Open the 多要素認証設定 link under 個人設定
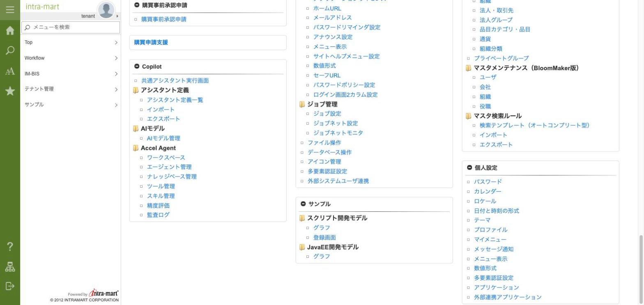 tap(494, 278)
